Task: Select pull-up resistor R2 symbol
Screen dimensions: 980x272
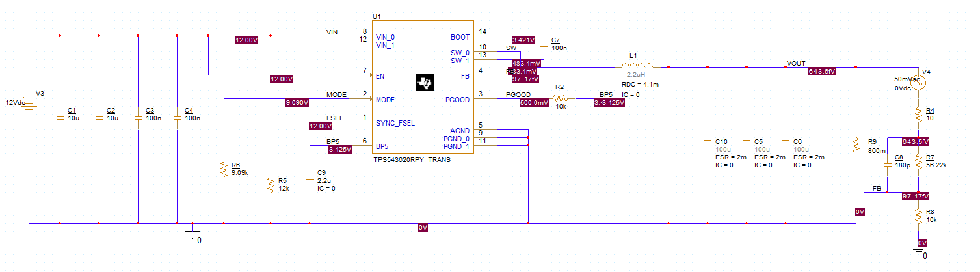Action: click(560, 98)
